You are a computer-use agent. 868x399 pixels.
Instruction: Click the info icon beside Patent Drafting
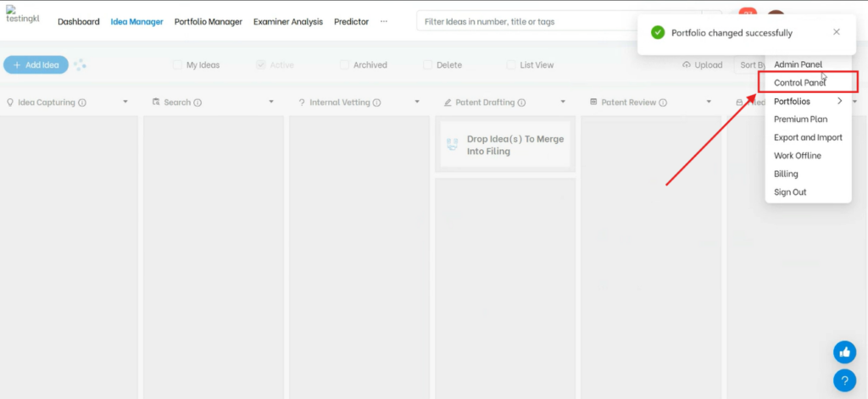click(x=521, y=103)
